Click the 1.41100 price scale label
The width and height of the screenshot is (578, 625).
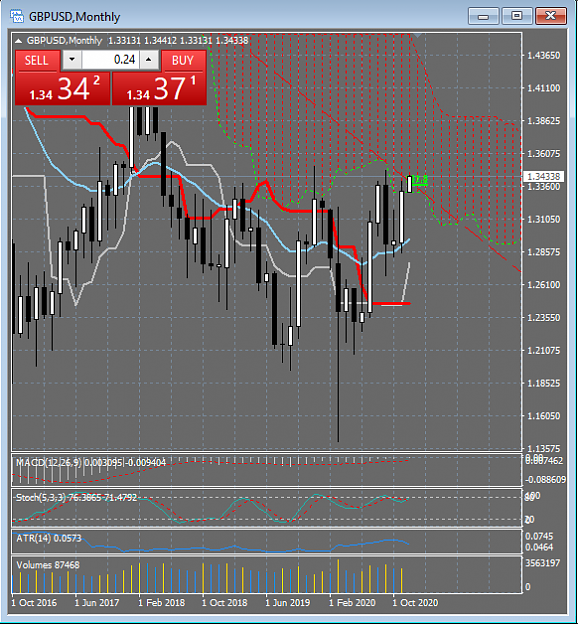(544, 88)
